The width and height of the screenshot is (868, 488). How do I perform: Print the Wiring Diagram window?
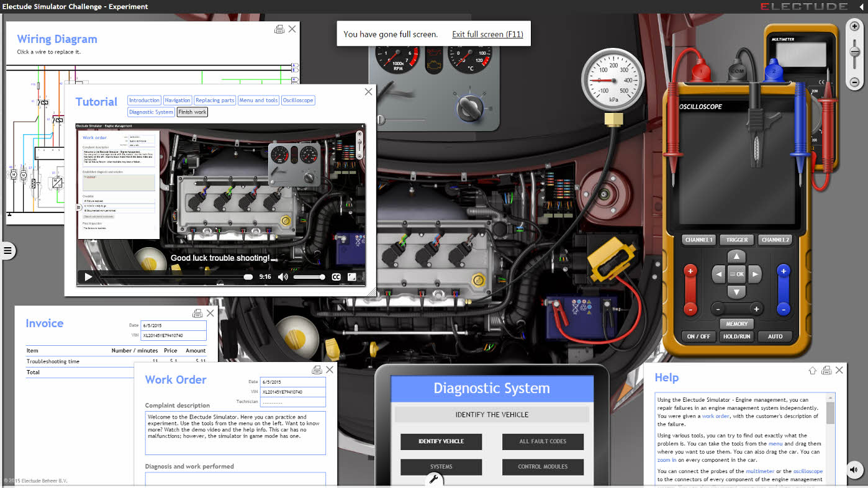point(279,29)
